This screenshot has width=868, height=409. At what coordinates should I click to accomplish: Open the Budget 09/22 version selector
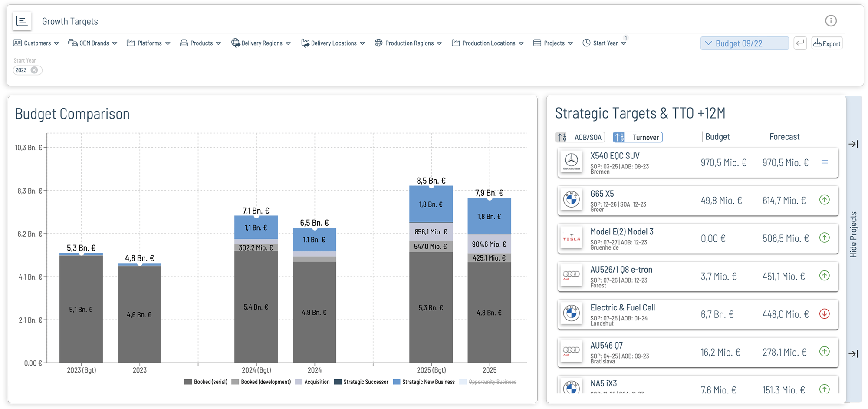744,43
